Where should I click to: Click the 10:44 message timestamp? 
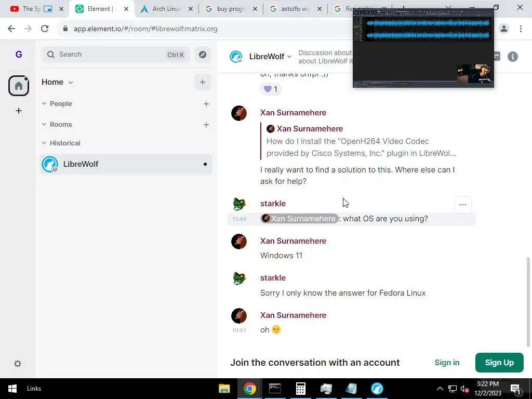pos(239,219)
